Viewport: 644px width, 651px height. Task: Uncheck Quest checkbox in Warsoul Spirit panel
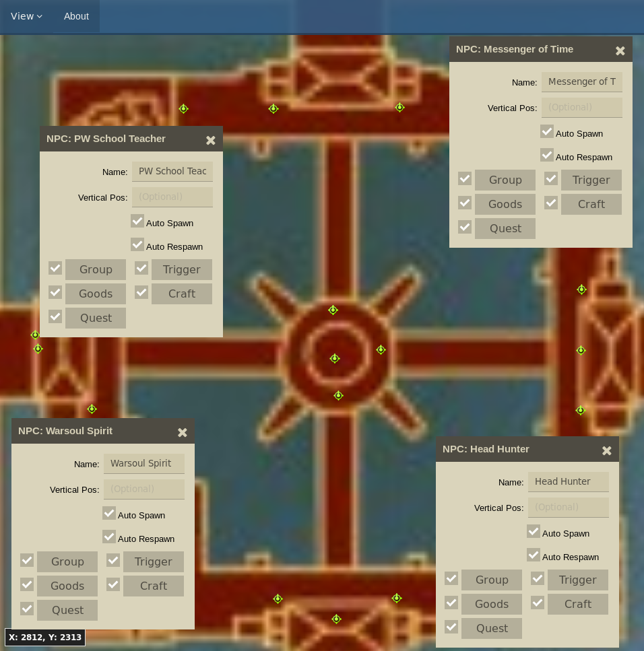click(x=27, y=609)
